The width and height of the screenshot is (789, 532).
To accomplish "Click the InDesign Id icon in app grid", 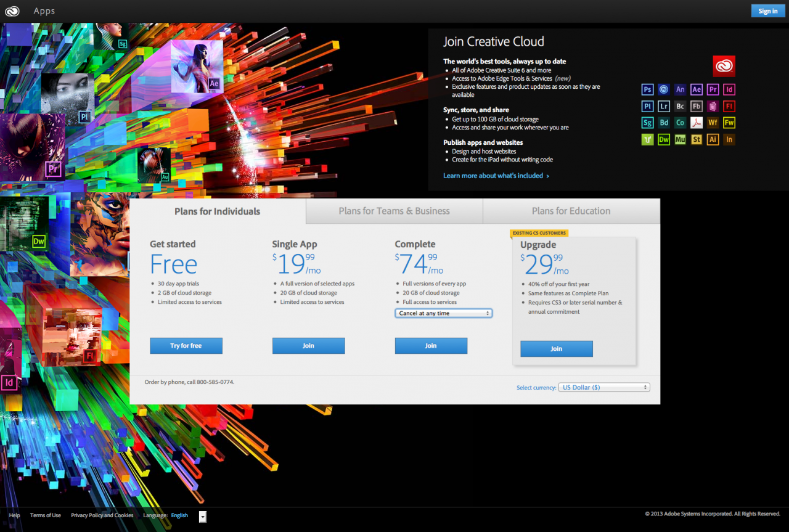I will pos(729,89).
